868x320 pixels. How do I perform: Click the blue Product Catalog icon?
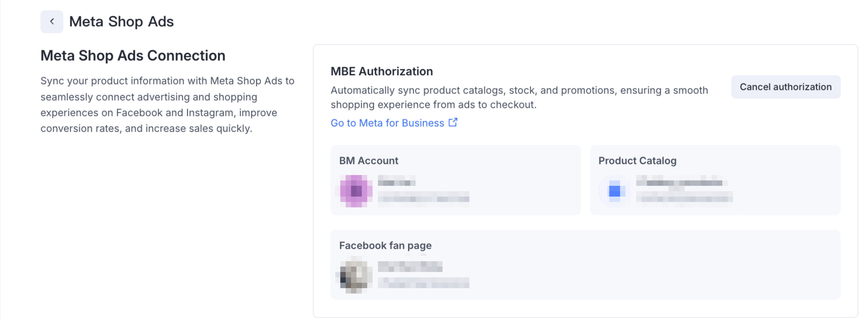(614, 191)
